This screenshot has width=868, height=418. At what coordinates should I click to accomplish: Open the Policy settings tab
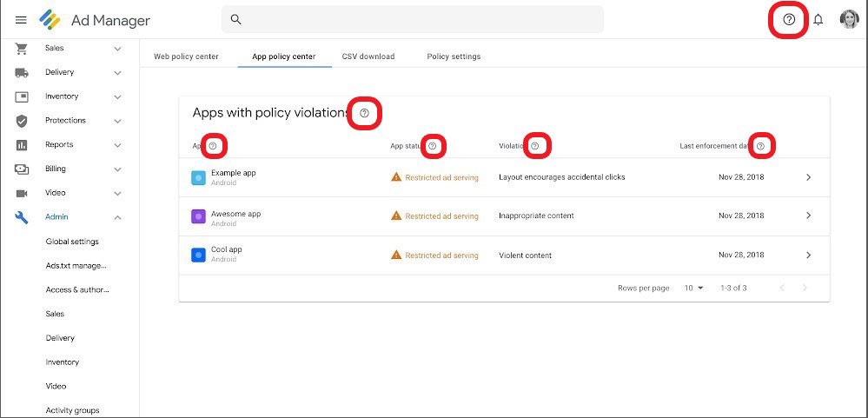pyautogui.click(x=454, y=56)
